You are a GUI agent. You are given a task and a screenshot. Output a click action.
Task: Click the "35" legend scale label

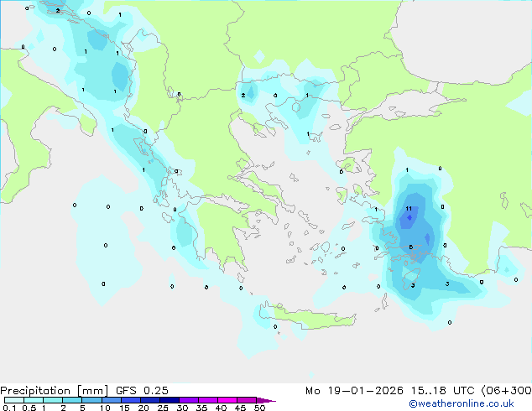(x=201, y=408)
